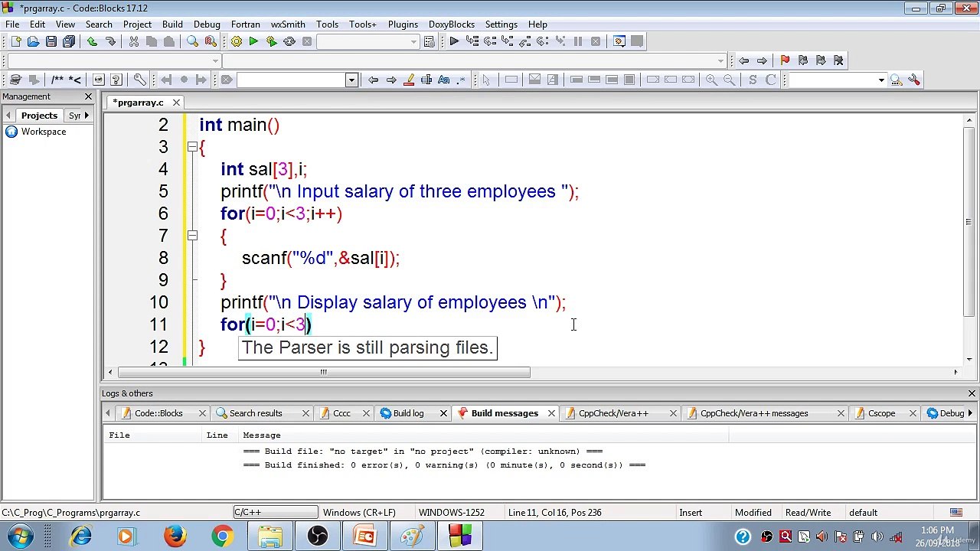Click the Build and run icon

tap(271, 41)
